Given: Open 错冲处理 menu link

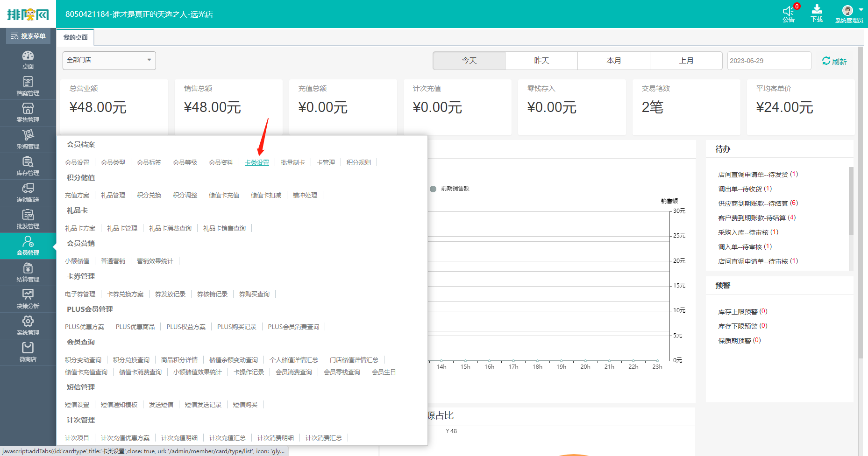Looking at the screenshot, I should click(305, 195).
